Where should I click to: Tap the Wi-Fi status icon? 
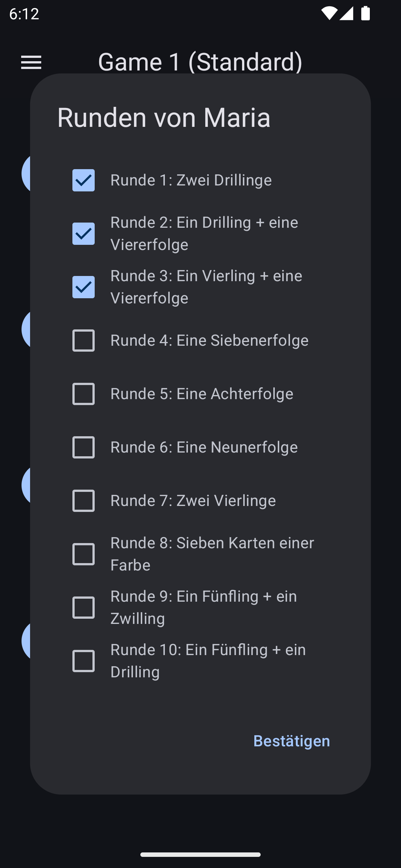tap(329, 14)
